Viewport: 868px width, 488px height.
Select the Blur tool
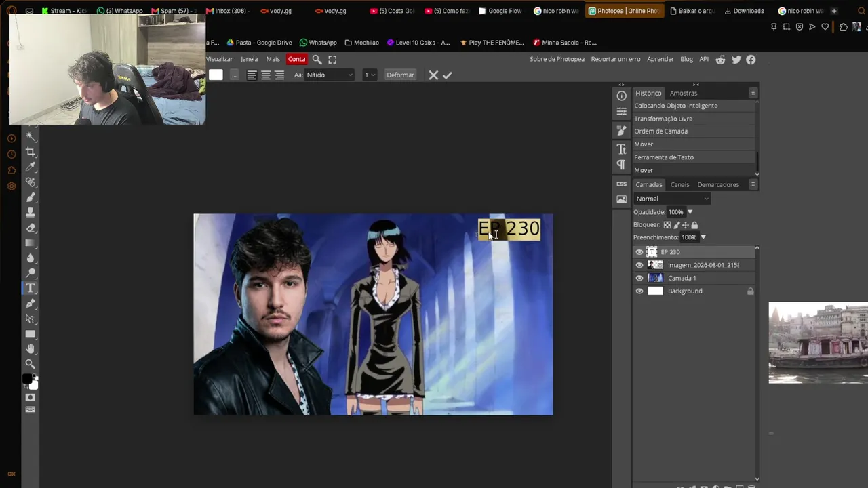click(31, 258)
